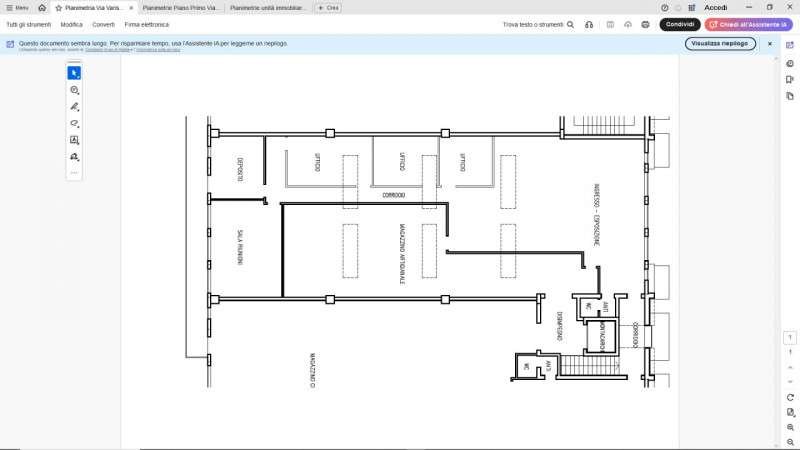Show more quick toolbar options (three dots)
This screenshot has width=800, height=450.
click(x=74, y=173)
